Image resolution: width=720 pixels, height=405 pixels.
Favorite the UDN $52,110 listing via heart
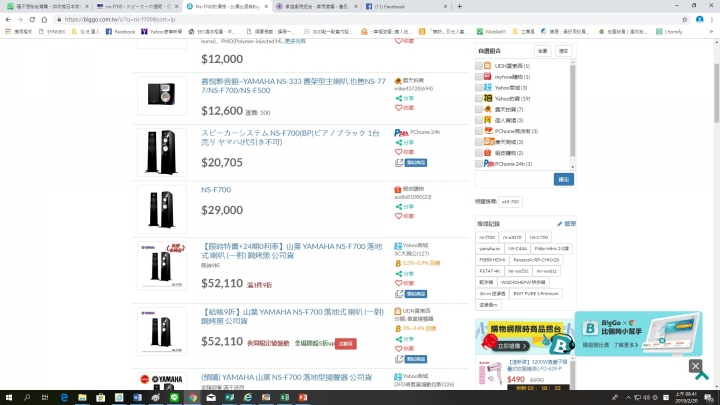click(399, 349)
